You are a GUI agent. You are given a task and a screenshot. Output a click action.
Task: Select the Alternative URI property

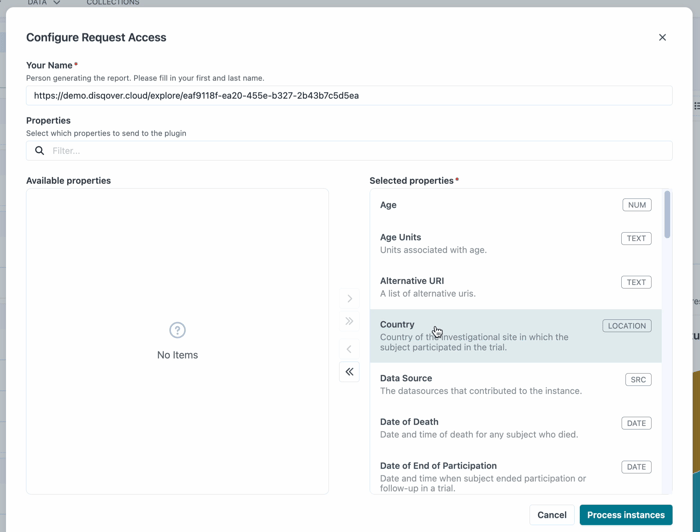516,287
